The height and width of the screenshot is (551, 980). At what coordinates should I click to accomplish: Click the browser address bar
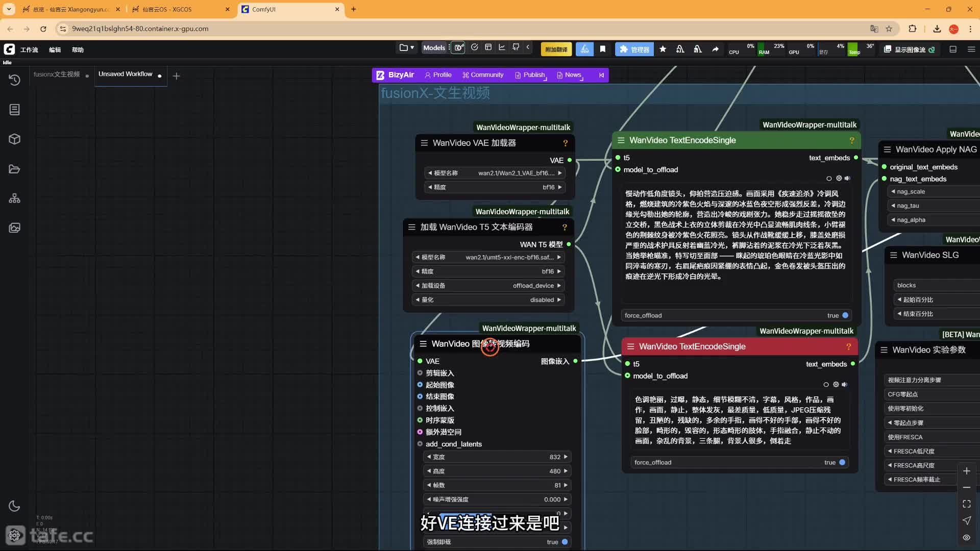point(459,29)
